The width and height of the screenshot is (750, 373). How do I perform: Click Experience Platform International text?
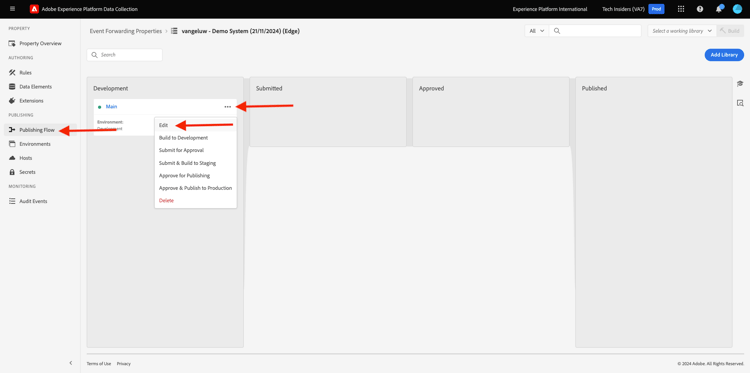point(550,9)
